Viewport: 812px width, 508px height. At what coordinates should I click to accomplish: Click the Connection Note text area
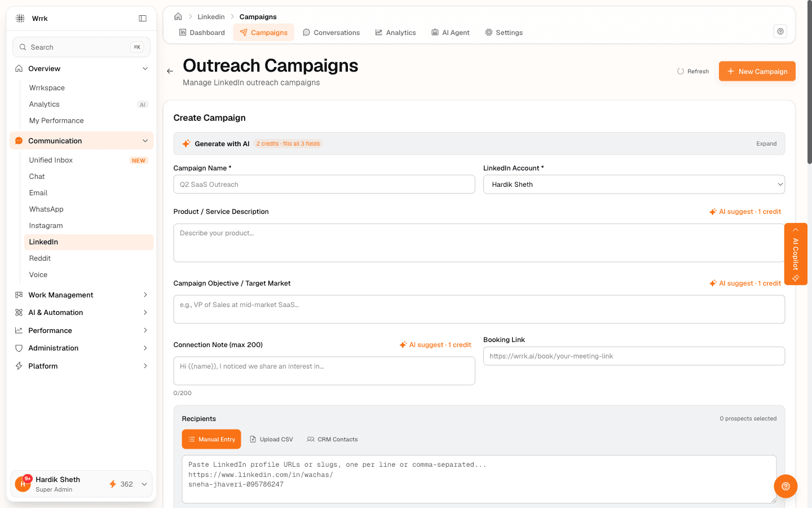[x=324, y=371]
